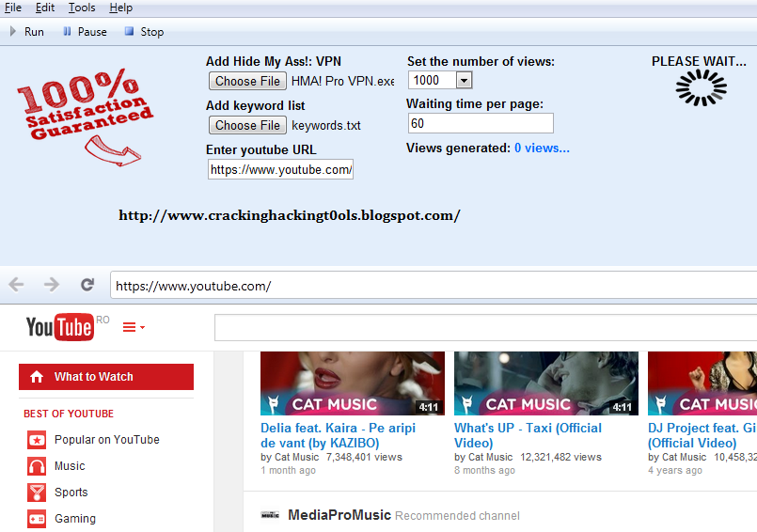Click the PLEASE WAIT loading spinner
The height and width of the screenshot is (532, 757).
click(701, 87)
